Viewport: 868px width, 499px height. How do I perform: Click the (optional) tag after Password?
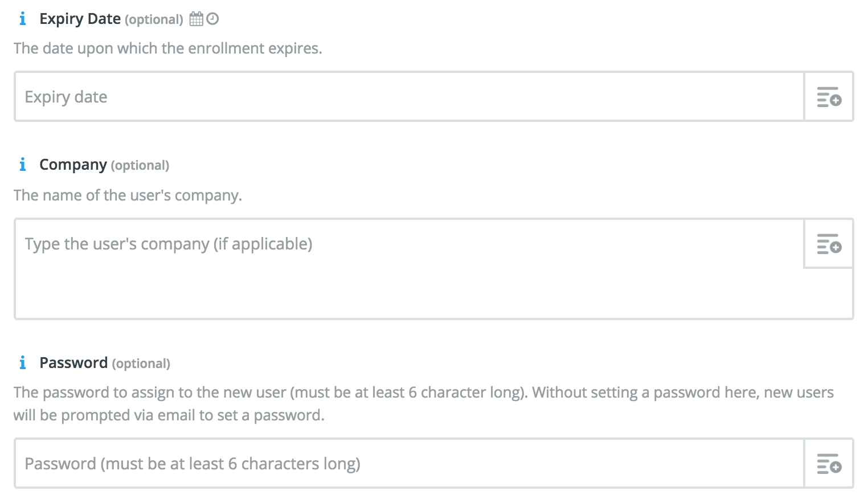tap(141, 363)
